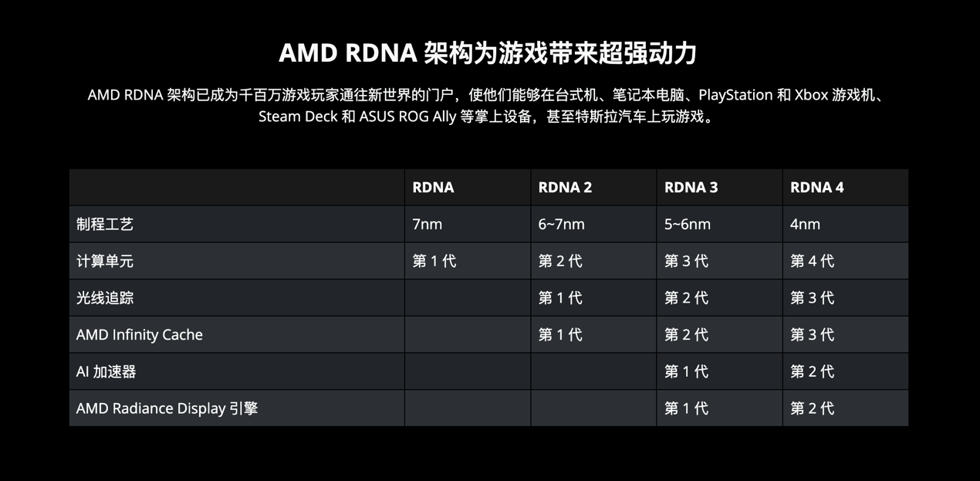
Task: Select the AMD Radiance Display 引擎 label
Action: click(x=167, y=408)
